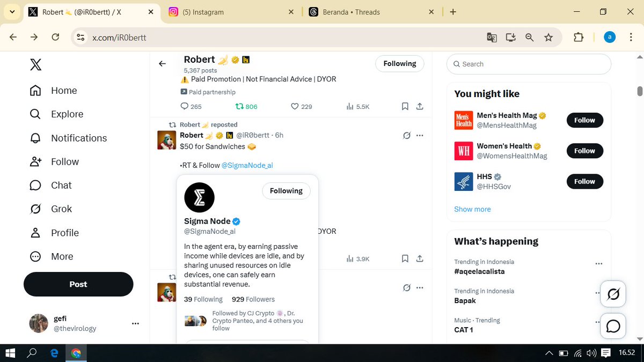Click Robert's avatar on $50 Sandwiches post
644x362 pixels.
[x=166, y=140]
